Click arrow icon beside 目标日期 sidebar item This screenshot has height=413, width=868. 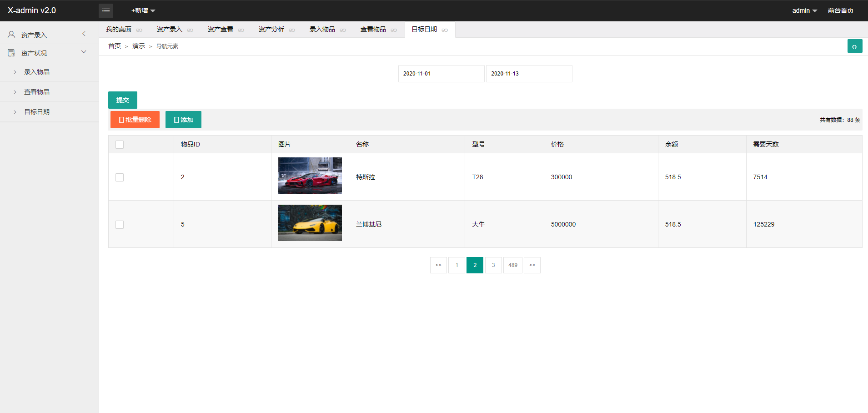click(x=15, y=112)
